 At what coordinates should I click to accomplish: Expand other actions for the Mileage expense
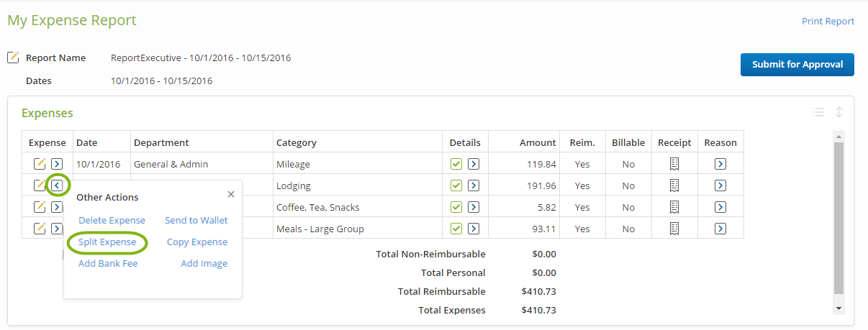pos(57,164)
